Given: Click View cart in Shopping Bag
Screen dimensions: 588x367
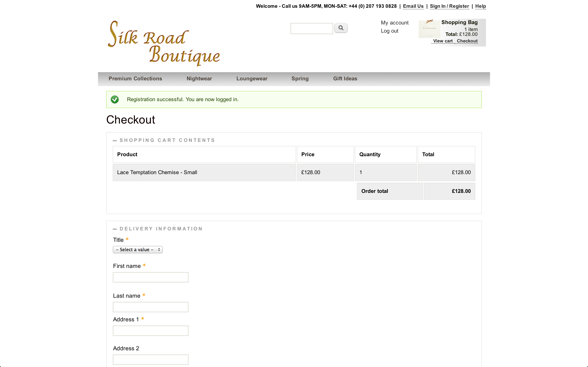Looking at the screenshot, I should pyautogui.click(x=443, y=41).
